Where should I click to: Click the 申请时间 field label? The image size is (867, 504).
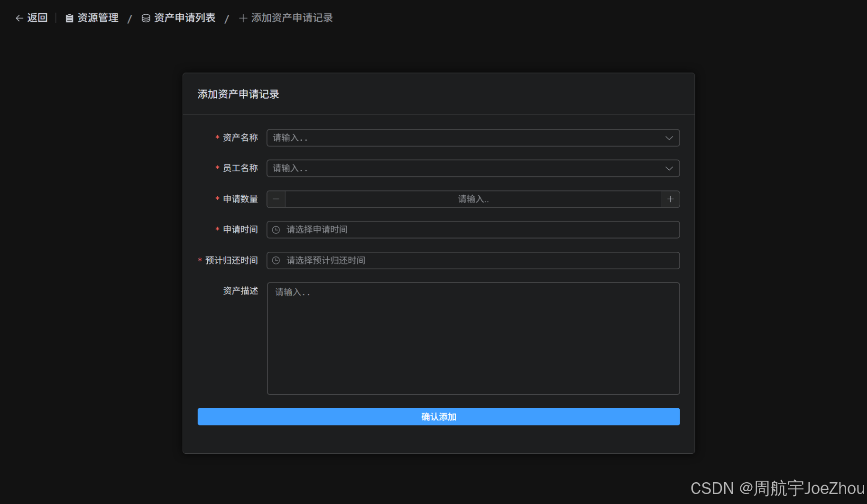pyautogui.click(x=240, y=229)
